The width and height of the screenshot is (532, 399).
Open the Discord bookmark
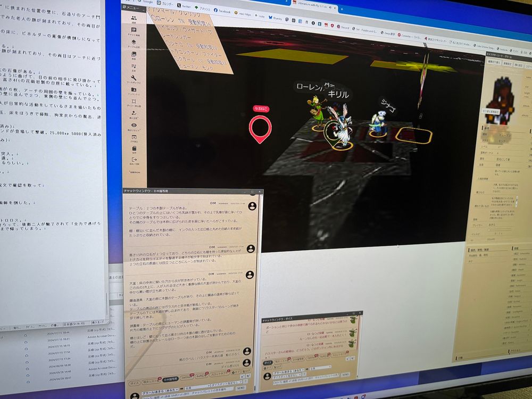point(342,28)
